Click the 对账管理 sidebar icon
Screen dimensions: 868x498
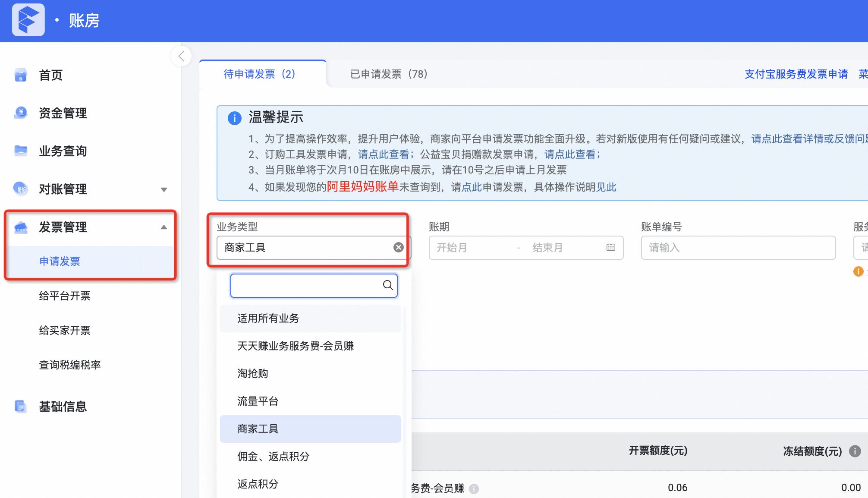(21, 189)
